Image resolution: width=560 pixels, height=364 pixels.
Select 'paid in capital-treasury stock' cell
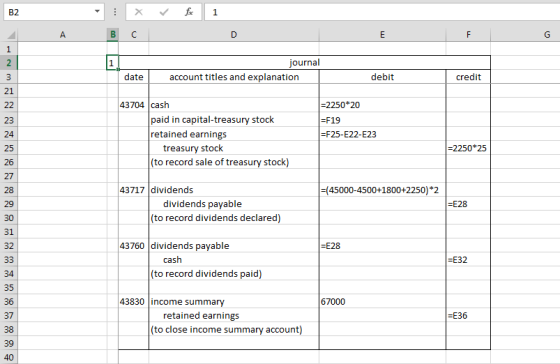tap(234, 120)
